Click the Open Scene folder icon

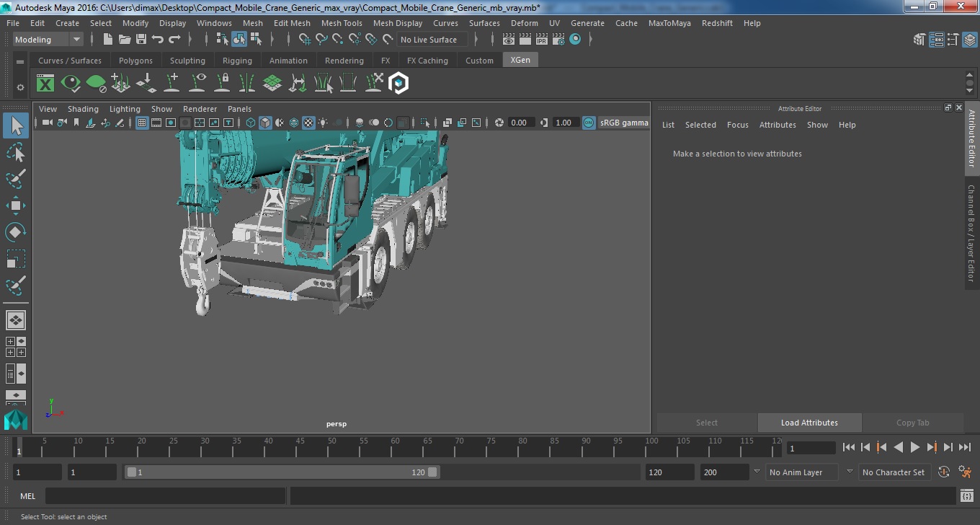[x=125, y=40]
